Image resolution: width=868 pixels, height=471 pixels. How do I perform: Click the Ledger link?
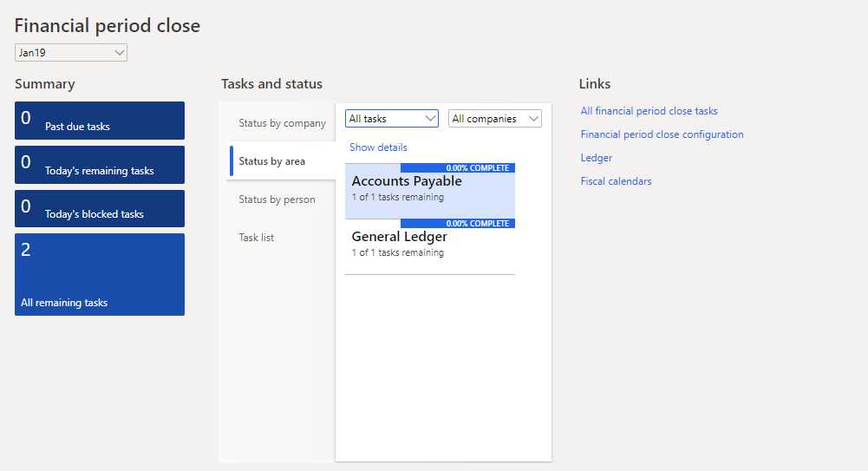click(597, 158)
